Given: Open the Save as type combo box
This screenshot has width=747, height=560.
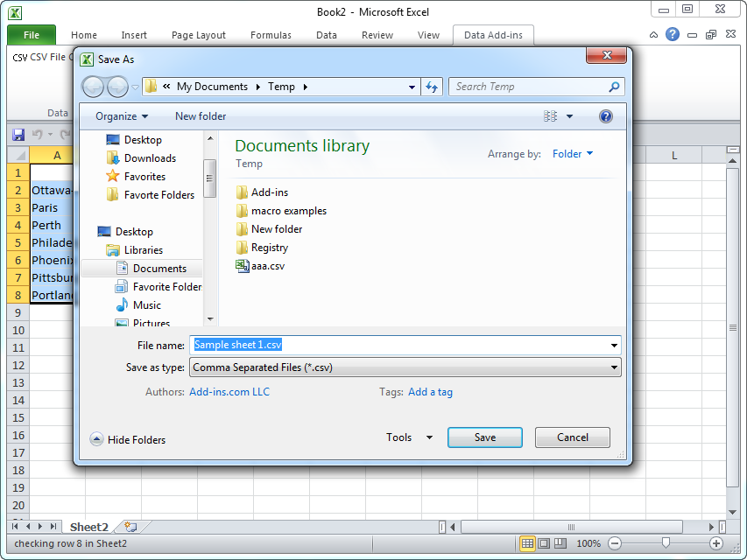Looking at the screenshot, I should (405, 367).
